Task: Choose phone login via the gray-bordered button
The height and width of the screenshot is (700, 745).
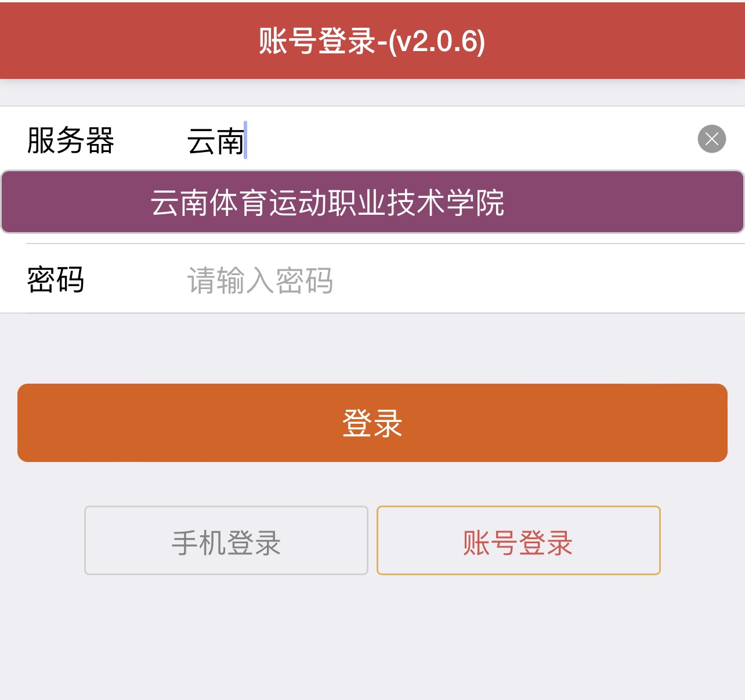Action: (226, 540)
